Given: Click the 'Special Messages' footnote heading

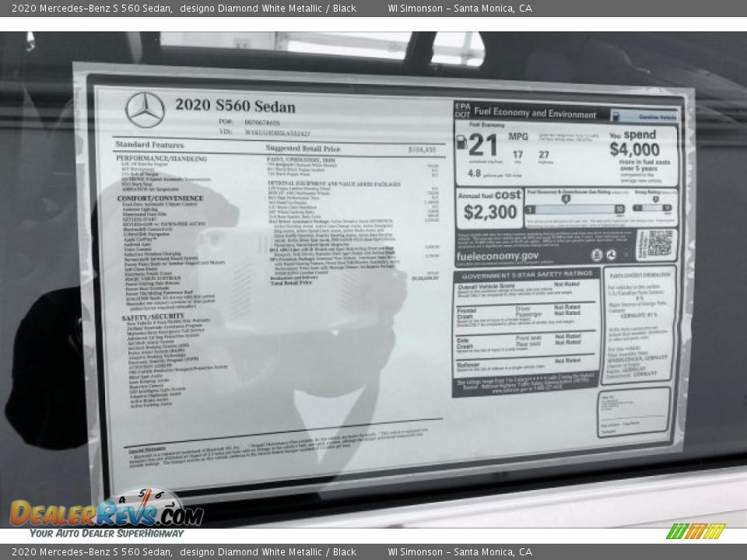Looking at the screenshot, I should 147,449.
